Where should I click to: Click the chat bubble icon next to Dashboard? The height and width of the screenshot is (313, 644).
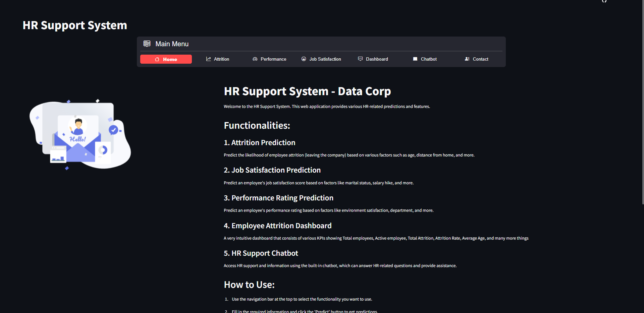(x=360, y=59)
